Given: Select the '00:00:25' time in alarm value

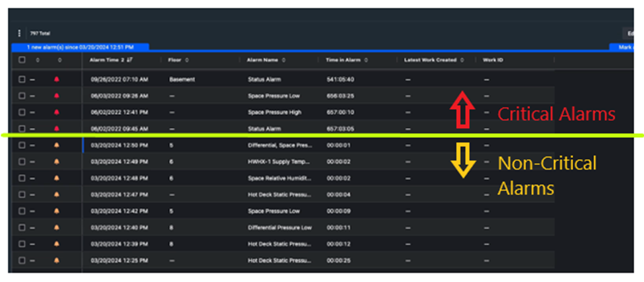Looking at the screenshot, I should (338, 260).
